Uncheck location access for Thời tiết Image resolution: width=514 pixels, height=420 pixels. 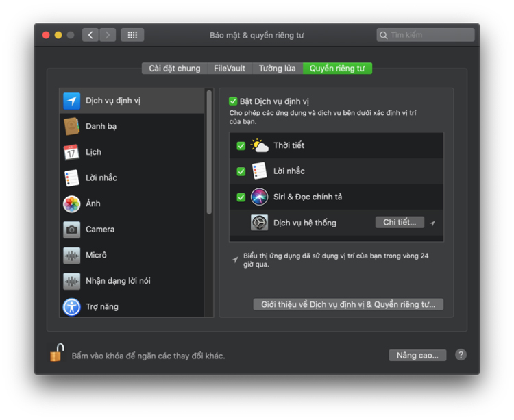[x=241, y=145]
